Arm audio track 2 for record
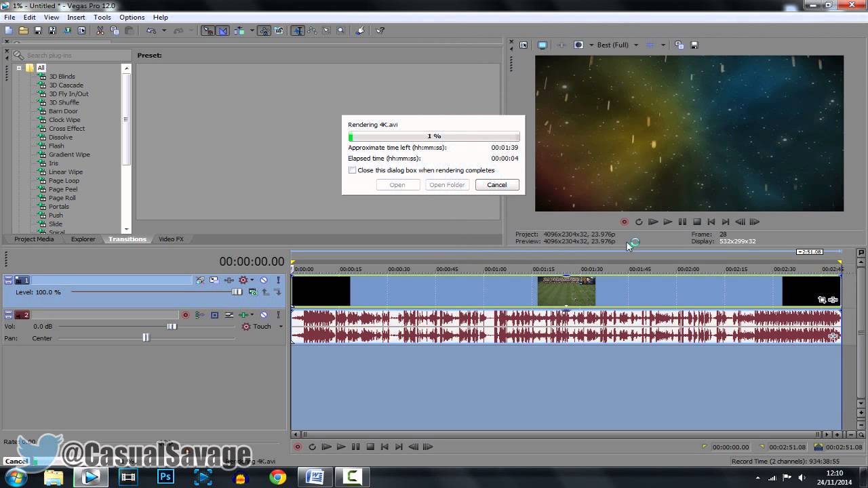 point(186,314)
